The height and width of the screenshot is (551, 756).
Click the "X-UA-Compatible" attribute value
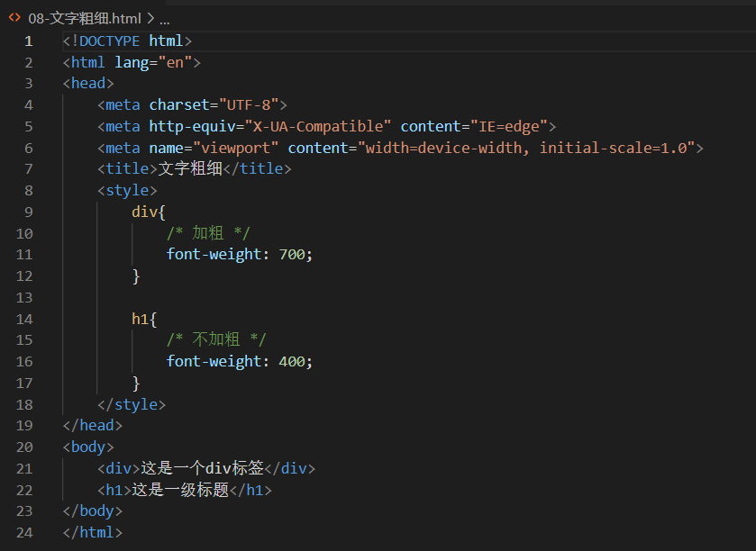[318, 126]
